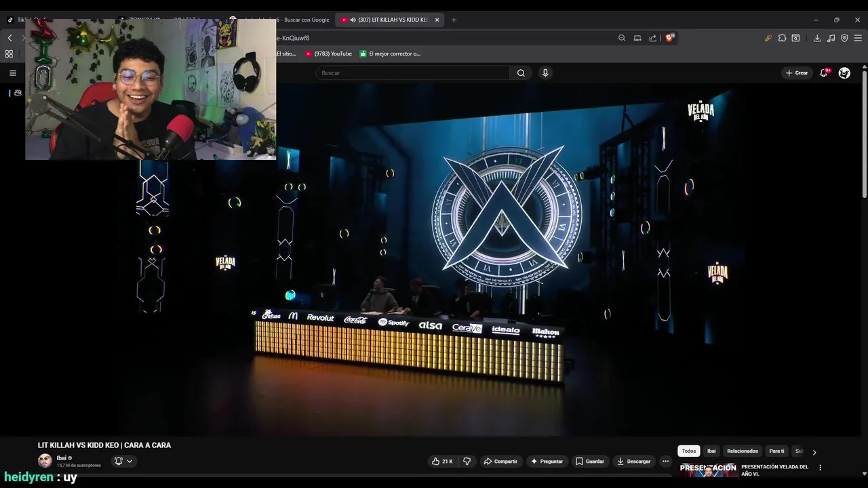Open channel notification bell dropdown
868x488 pixels.
[123, 461]
